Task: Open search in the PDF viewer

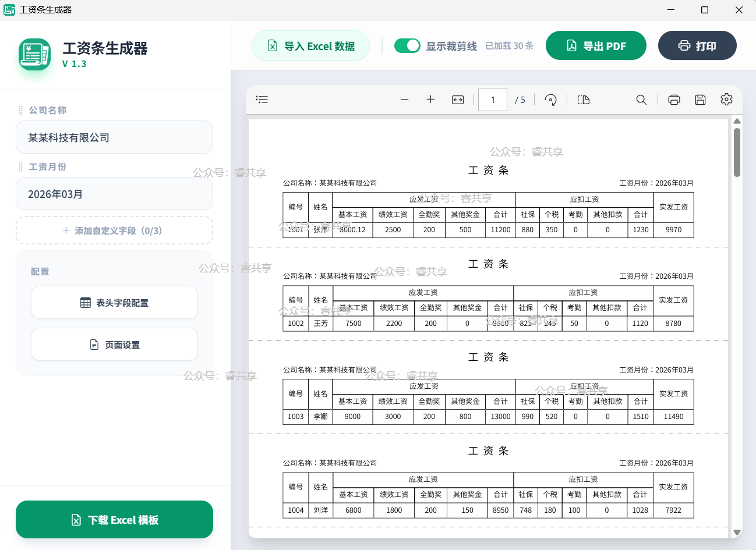Action: click(641, 100)
